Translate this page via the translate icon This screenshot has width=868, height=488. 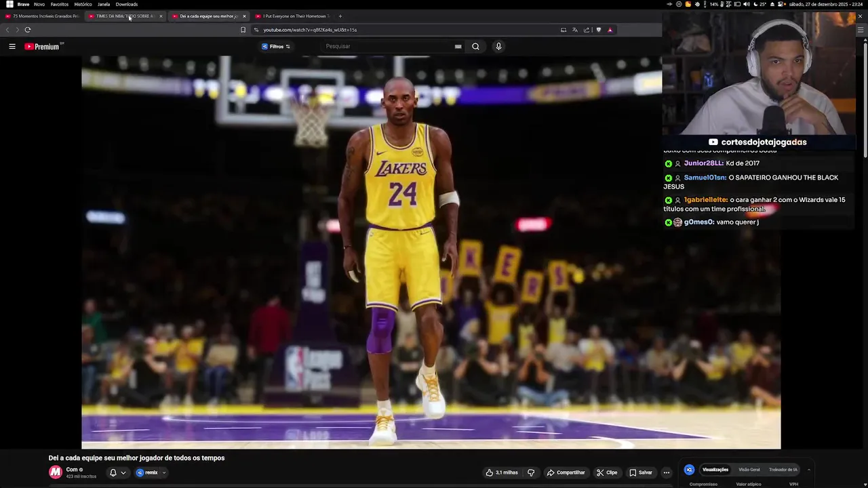pyautogui.click(x=575, y=30)
